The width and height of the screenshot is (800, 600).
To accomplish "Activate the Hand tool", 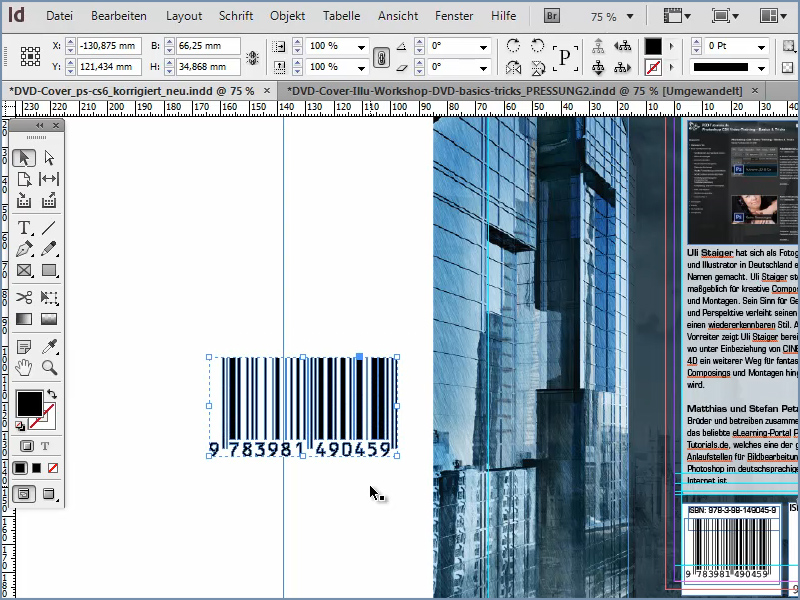I will (x=24, y=367).
